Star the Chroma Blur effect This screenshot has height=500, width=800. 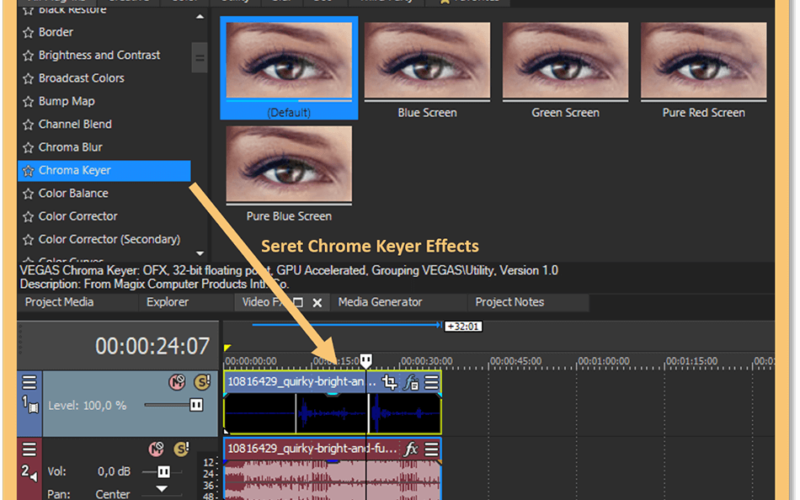(x=28, y=148)
